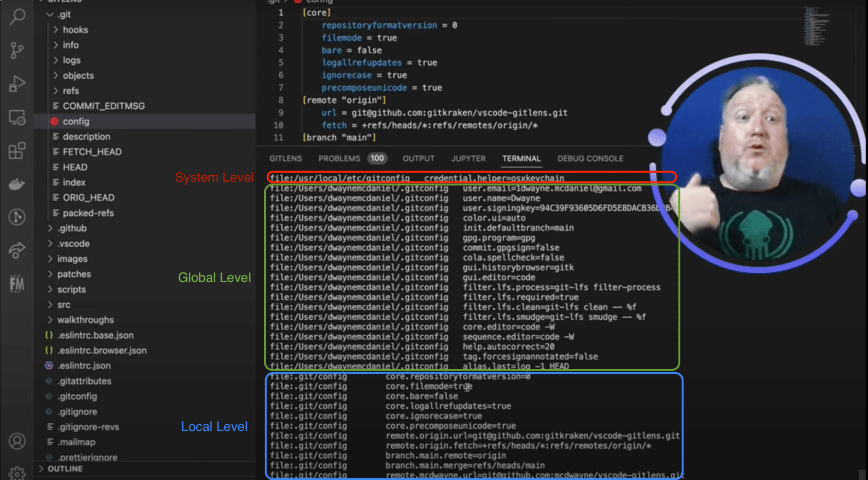868x480 pixels.
Task: Open the Run and Debug view
Action: coord(17,84)
